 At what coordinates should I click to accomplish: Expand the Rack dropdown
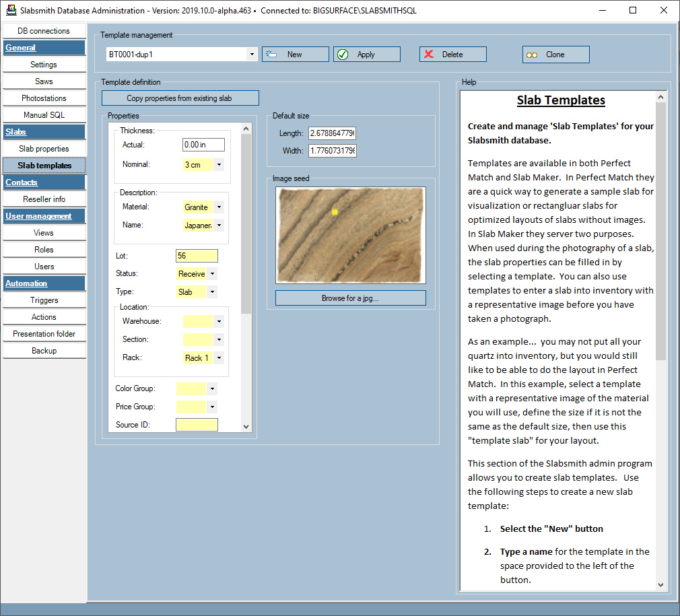coord(219,358)
